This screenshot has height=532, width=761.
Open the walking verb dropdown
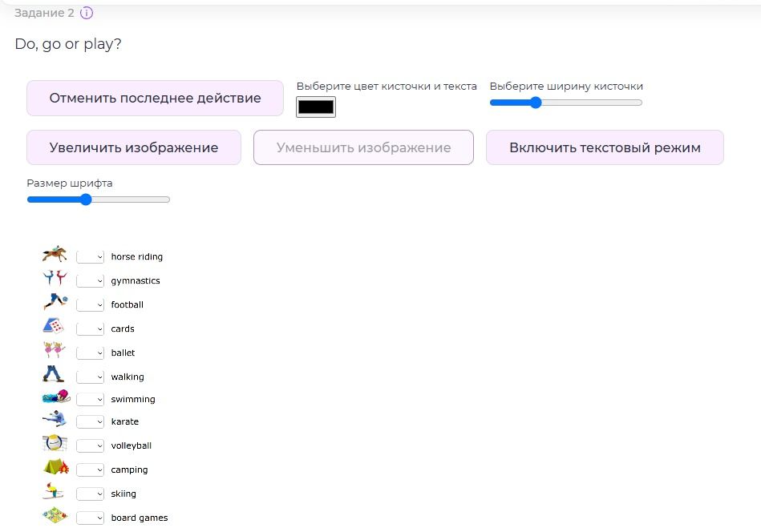pos(91,377)
